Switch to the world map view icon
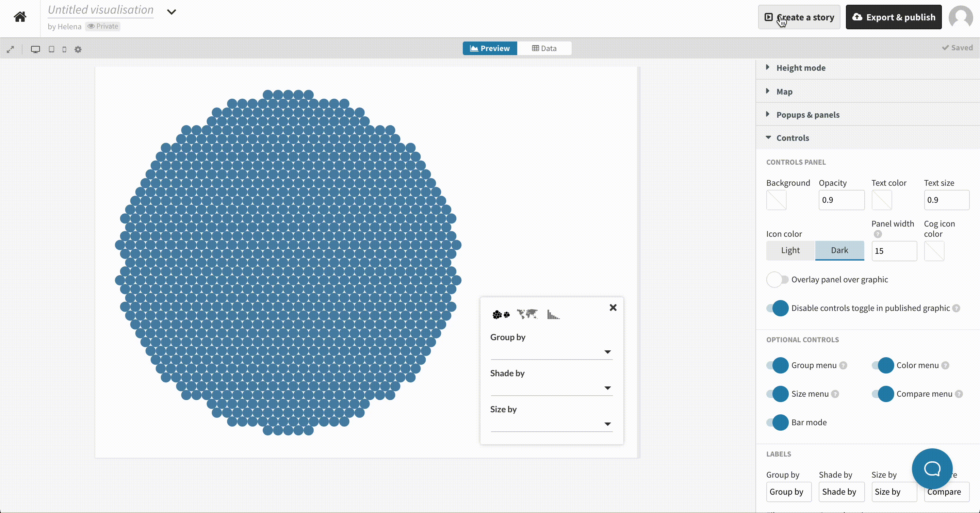 point(527,314)
